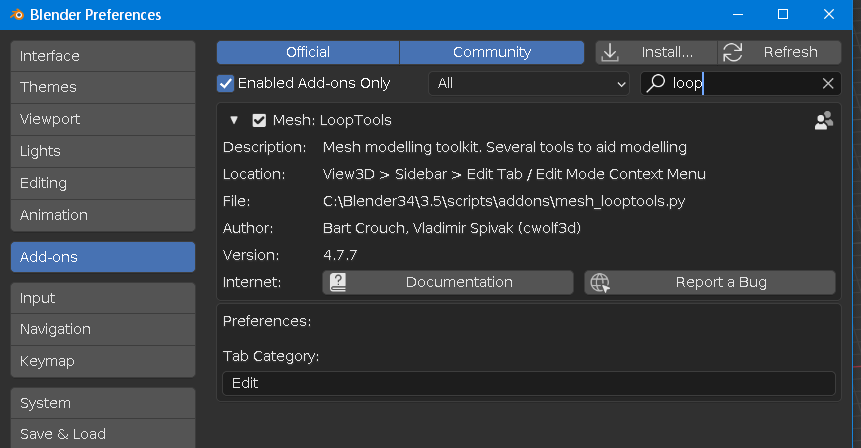Open the Keymap preferences tab
Screen dimensions: 861x448
pyautogui.click(x=103, y=361)
